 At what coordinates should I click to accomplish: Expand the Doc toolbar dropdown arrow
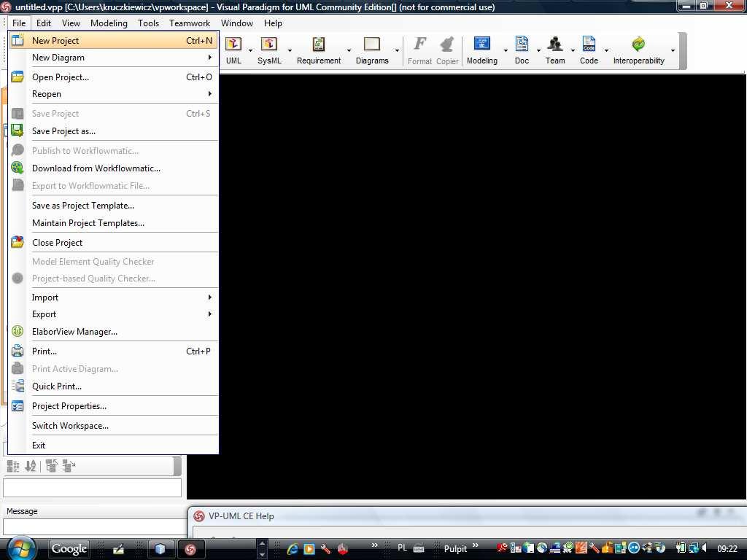[538, 50]
